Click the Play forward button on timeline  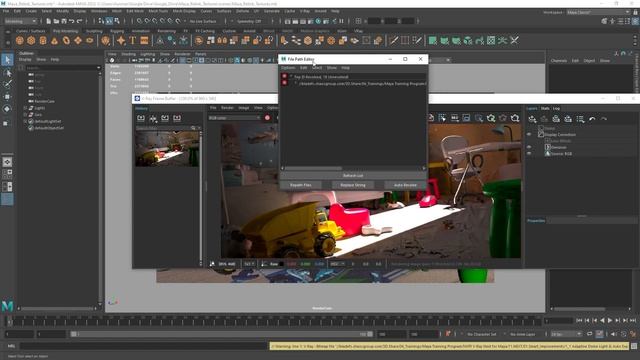[610, 321]
